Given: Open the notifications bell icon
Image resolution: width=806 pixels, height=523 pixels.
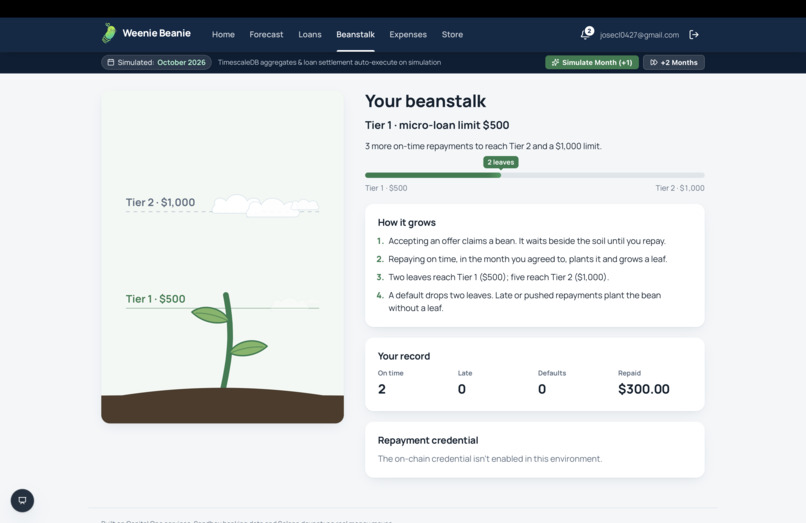Looking at the screenshot, I should point(584,35).
